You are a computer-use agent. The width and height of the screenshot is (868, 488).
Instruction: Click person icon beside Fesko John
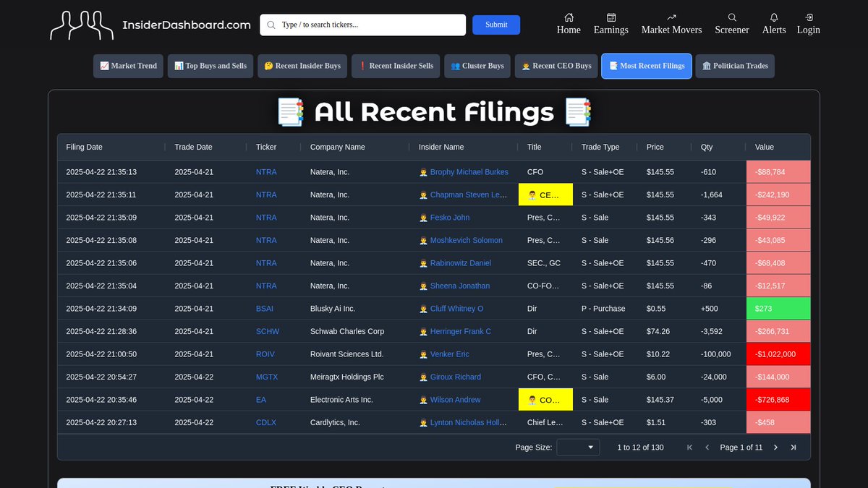[423, 218]
